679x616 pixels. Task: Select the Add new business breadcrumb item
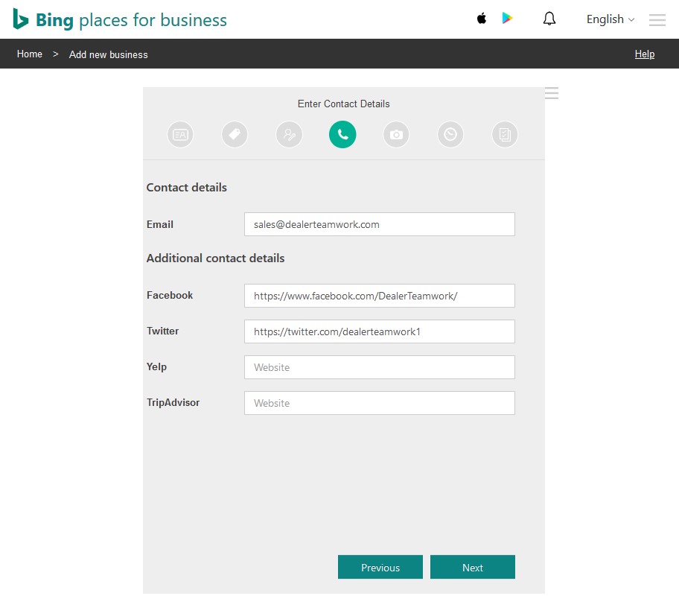[108, 54]
